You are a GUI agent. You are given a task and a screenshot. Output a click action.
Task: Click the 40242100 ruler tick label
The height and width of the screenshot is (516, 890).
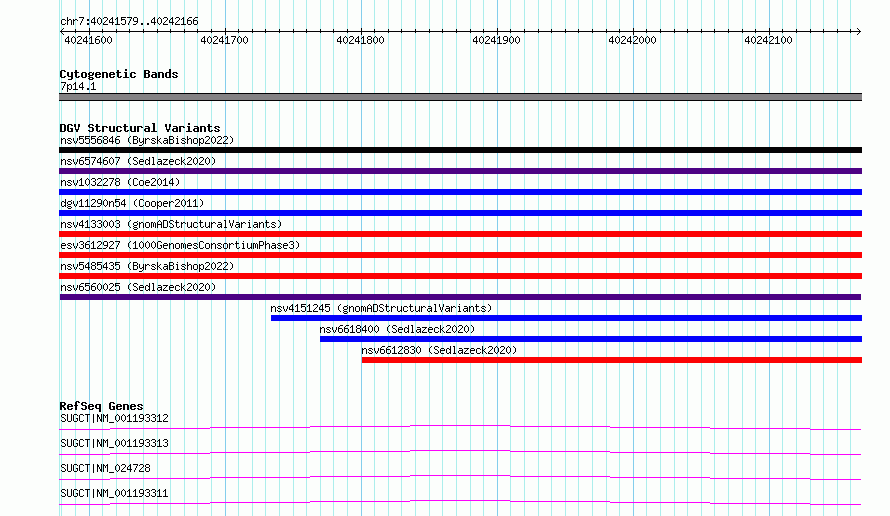[769, 40]
